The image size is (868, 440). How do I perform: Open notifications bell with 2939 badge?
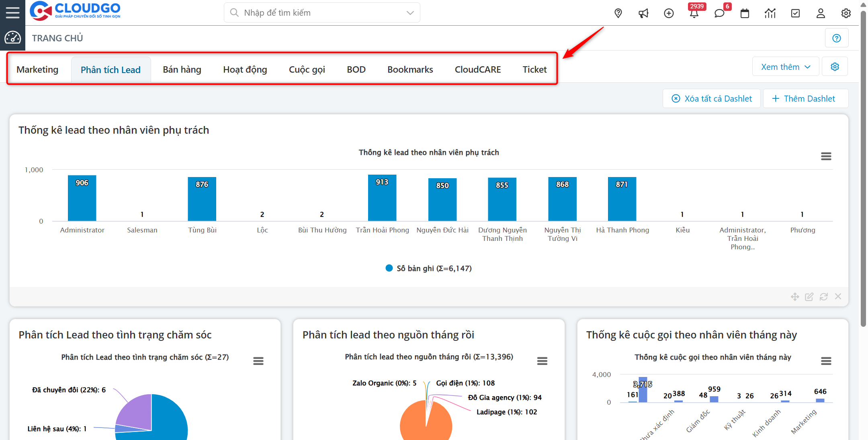click(x=694, y=13)
